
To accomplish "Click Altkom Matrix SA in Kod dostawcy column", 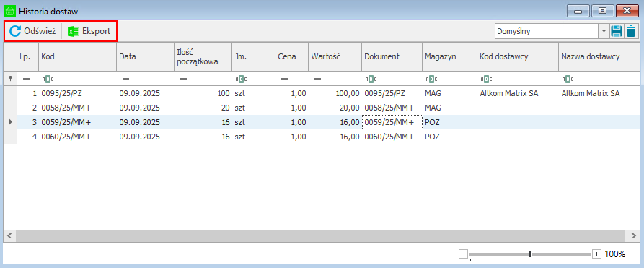I will coord(509,93).
